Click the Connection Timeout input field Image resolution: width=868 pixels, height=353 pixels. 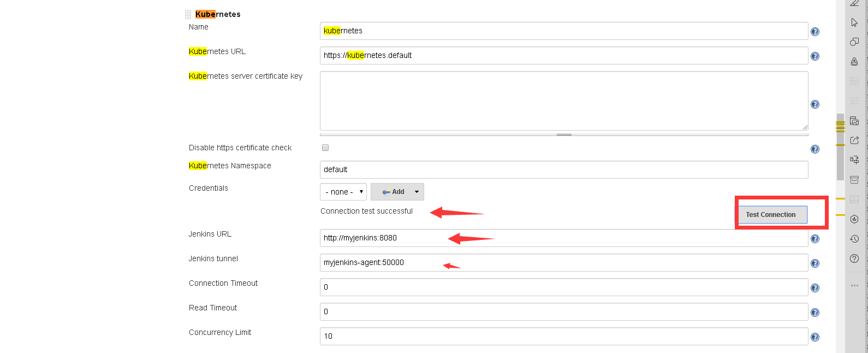coord(564,287)
